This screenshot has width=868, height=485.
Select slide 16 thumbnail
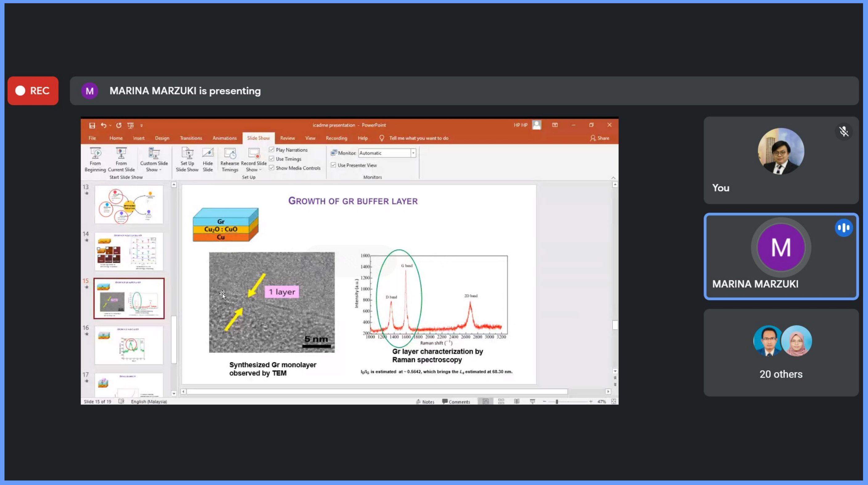[129, 345]
